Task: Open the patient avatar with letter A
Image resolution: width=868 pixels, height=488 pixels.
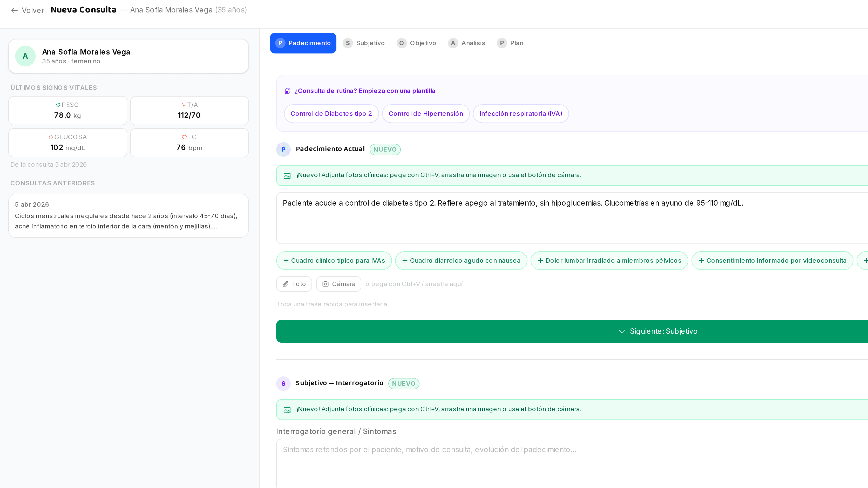Action: tap(25, 56)
